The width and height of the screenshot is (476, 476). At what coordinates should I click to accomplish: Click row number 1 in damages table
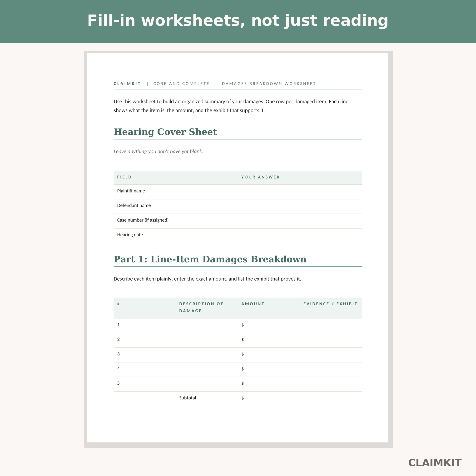(119, 325)
